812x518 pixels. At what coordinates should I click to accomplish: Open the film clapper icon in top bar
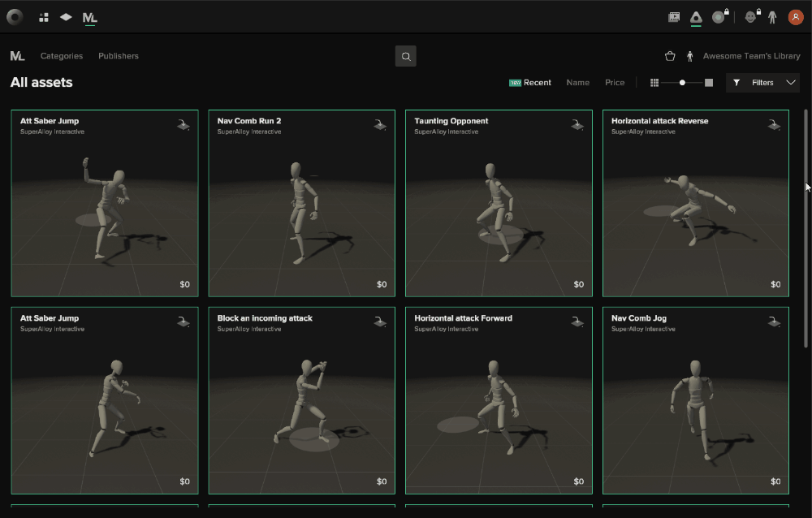[674, 18]
